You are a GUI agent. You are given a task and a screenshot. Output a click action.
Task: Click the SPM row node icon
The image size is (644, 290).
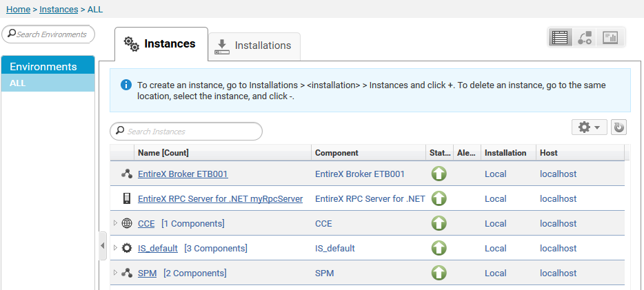(127, 273)
